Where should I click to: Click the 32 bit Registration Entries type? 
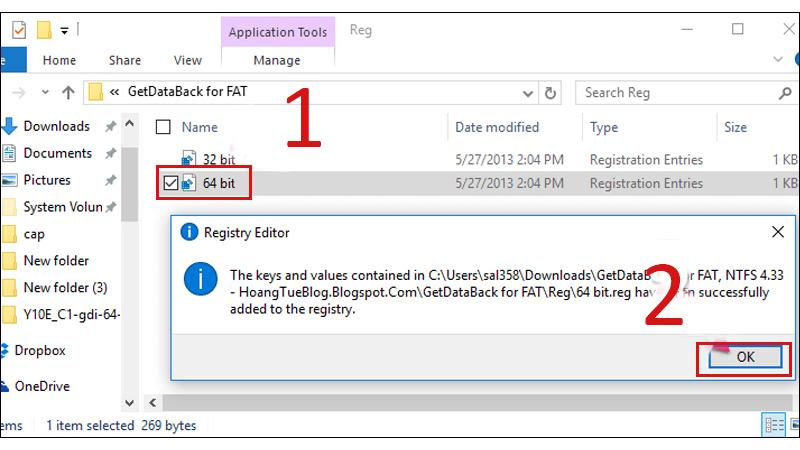point(646,160)
